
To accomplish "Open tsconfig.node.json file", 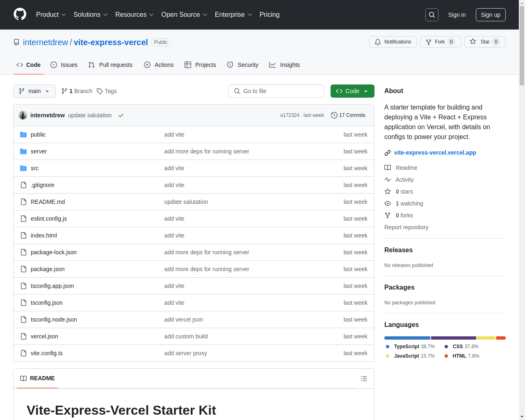I will (54, 320).
